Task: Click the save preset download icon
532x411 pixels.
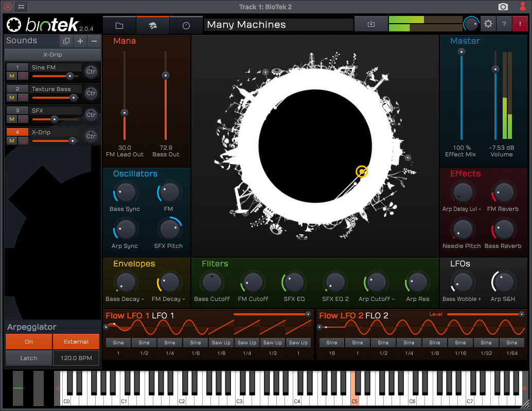Action: [x=371, y=24]
